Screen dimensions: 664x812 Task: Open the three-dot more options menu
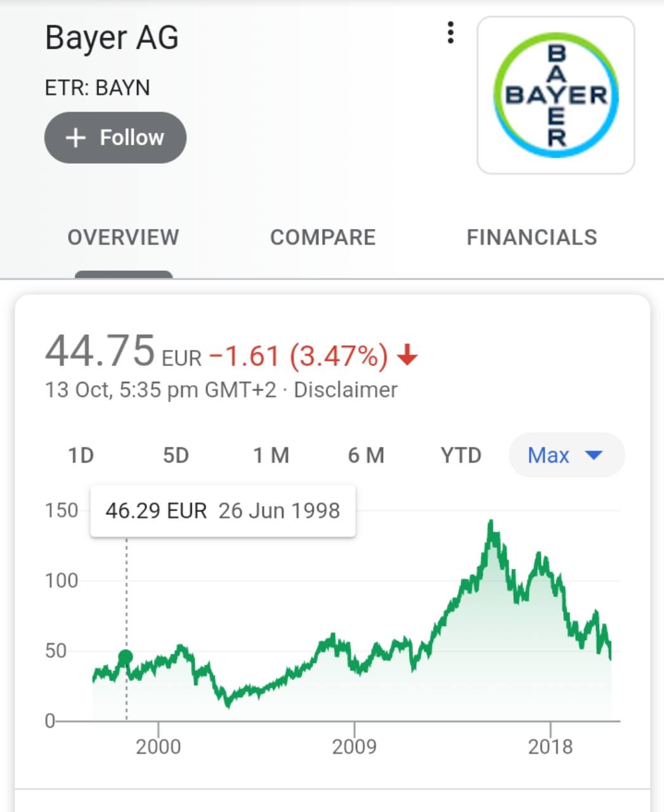[x=450, y=32]
